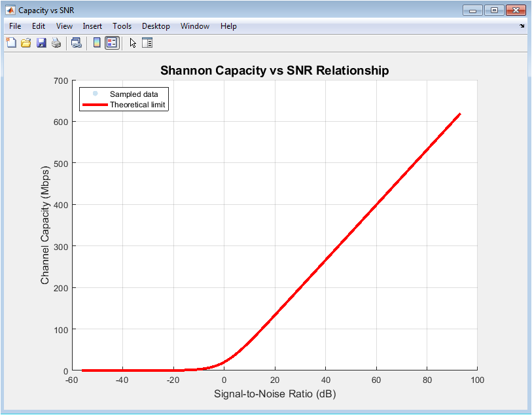Expand the Insert menu
Screen dimensions: 532x415
click(x=92, y=26)
